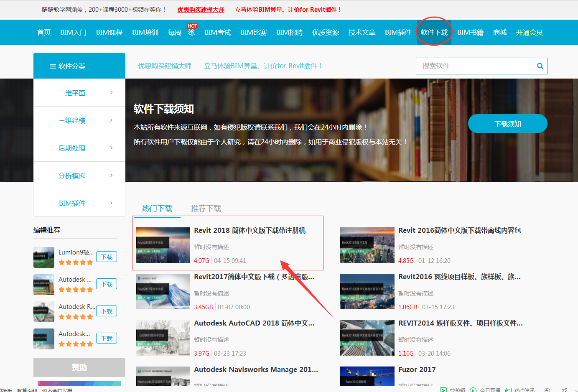Open the Revit2017简体中文版 thumbnail image

tap(163, 291)
